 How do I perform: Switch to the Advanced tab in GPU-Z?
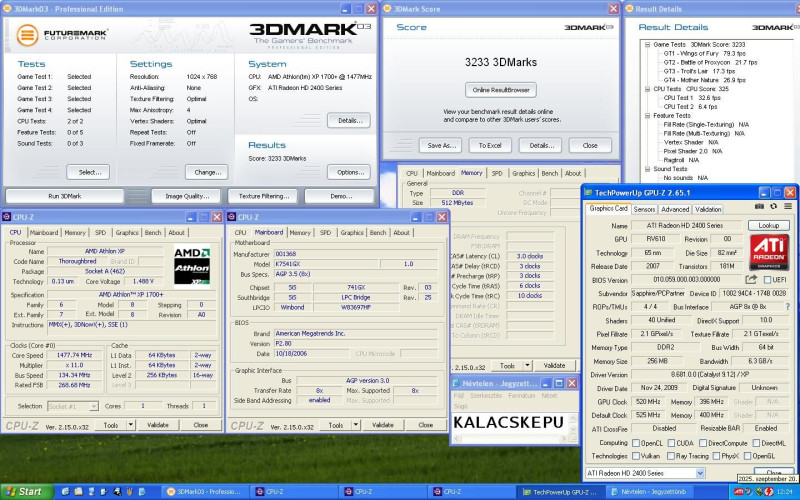point(674,209)
